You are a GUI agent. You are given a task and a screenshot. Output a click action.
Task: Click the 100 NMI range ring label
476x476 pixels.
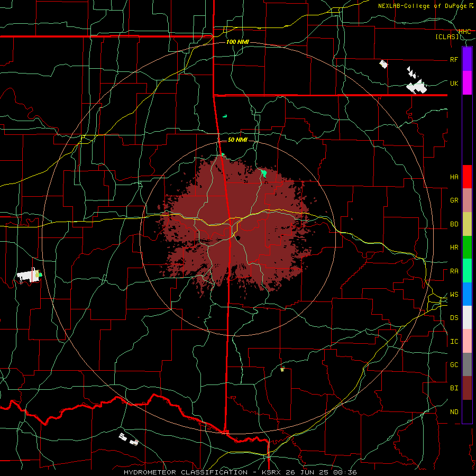237,42
